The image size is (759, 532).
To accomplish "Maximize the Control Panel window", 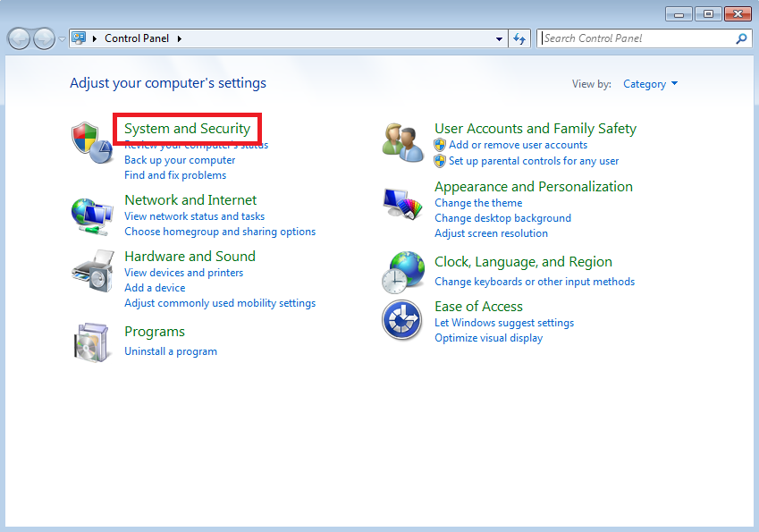I will (x=708, y=14).
